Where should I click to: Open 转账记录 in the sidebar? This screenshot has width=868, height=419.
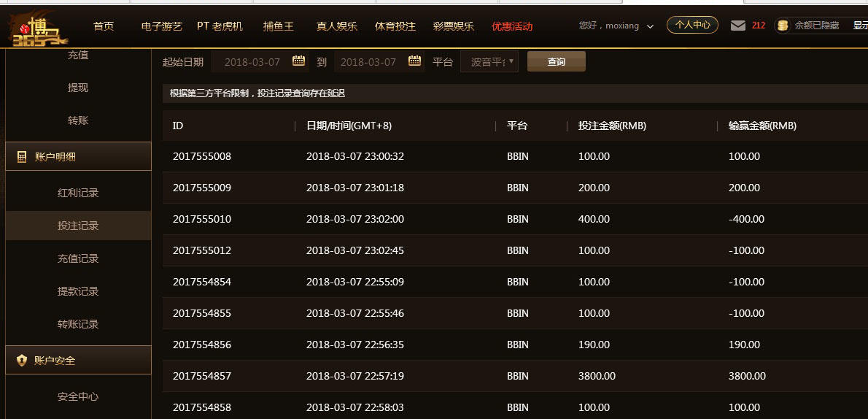click(78, 323)
